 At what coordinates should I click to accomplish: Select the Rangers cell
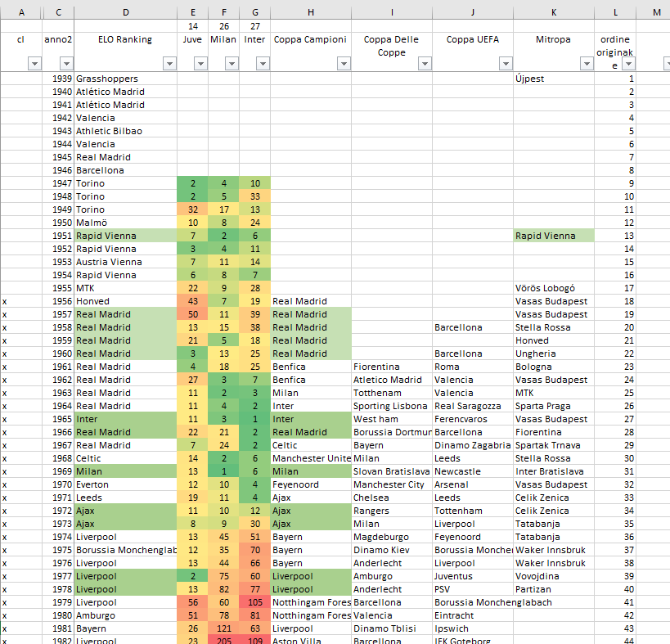(392, 511)
